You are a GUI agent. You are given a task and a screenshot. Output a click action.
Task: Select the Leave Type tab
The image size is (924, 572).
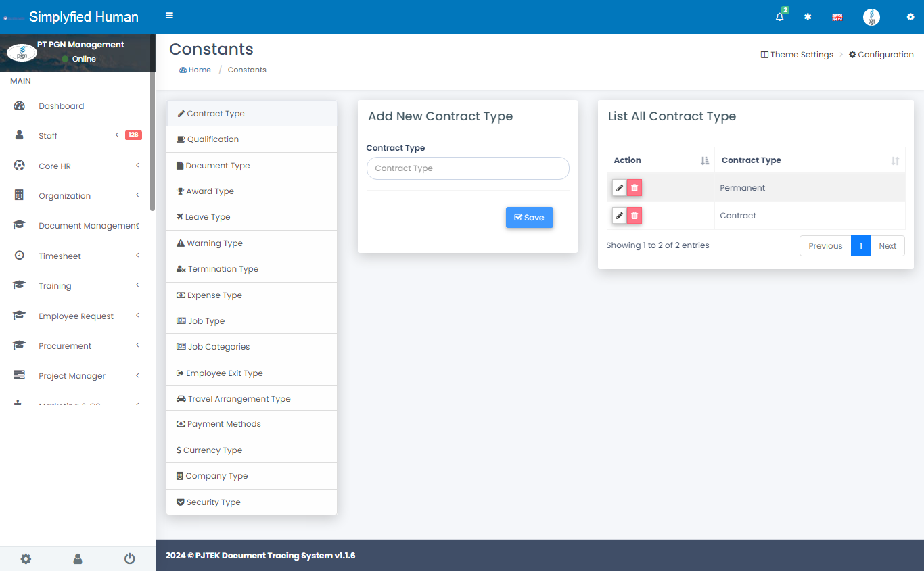[208, 217]
